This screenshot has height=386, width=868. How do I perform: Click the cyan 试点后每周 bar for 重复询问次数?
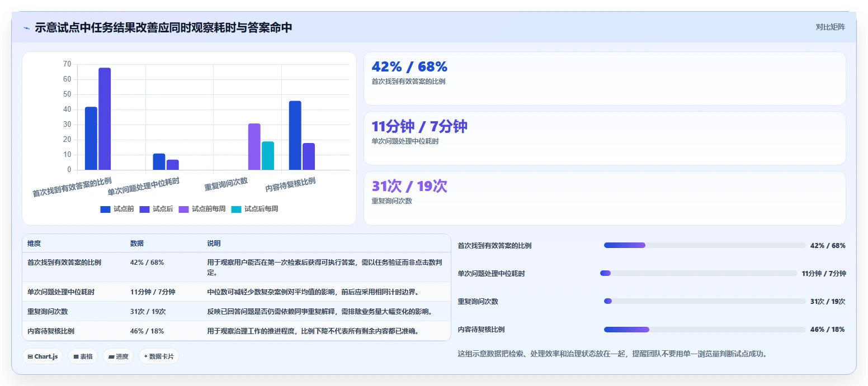tap(268, 155)
